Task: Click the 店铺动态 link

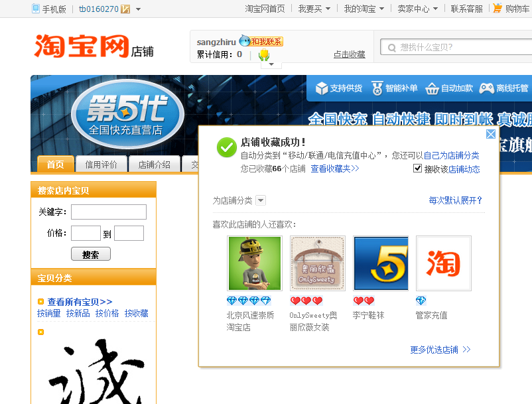Action: pyautogui.click(x=464, y=169)
